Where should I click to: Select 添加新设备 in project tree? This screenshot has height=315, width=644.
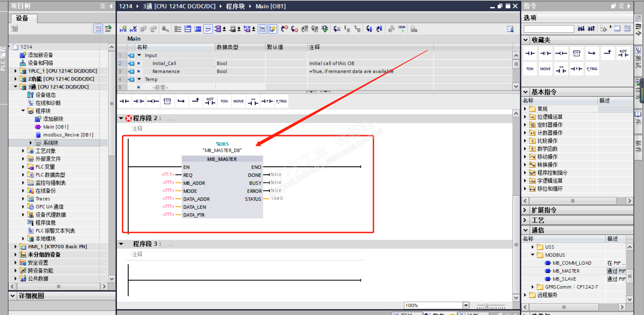[40, 55]
